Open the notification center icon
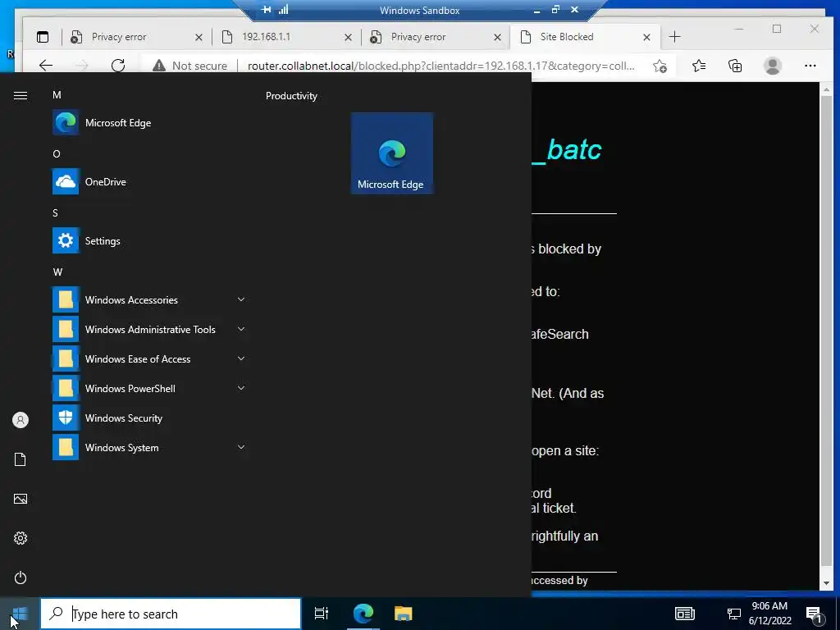This screenshot has width=840, height=630. (814, 614)
